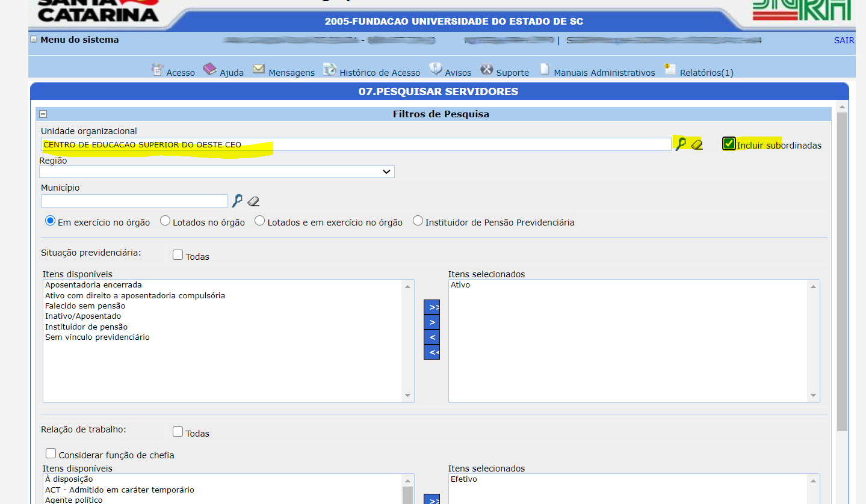
Task: Uncheck Incluir subordinadas checkbox
Action: [x=729, y=144]
